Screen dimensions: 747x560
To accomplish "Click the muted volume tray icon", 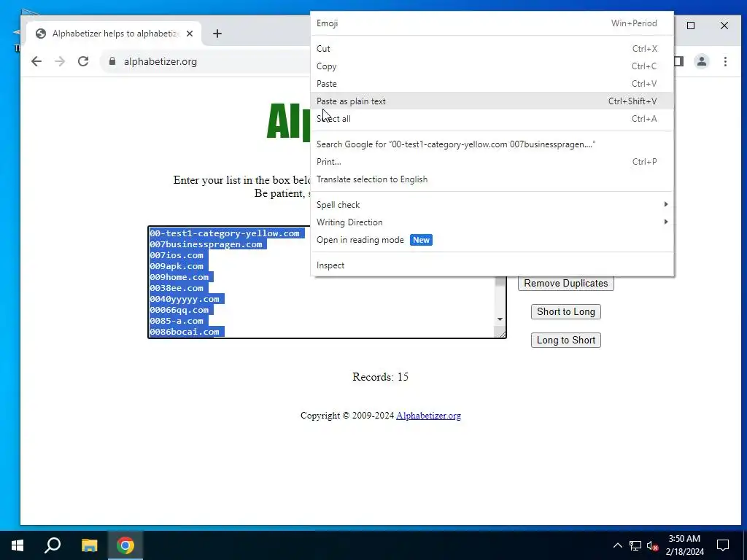I will (x=653, y=545).
